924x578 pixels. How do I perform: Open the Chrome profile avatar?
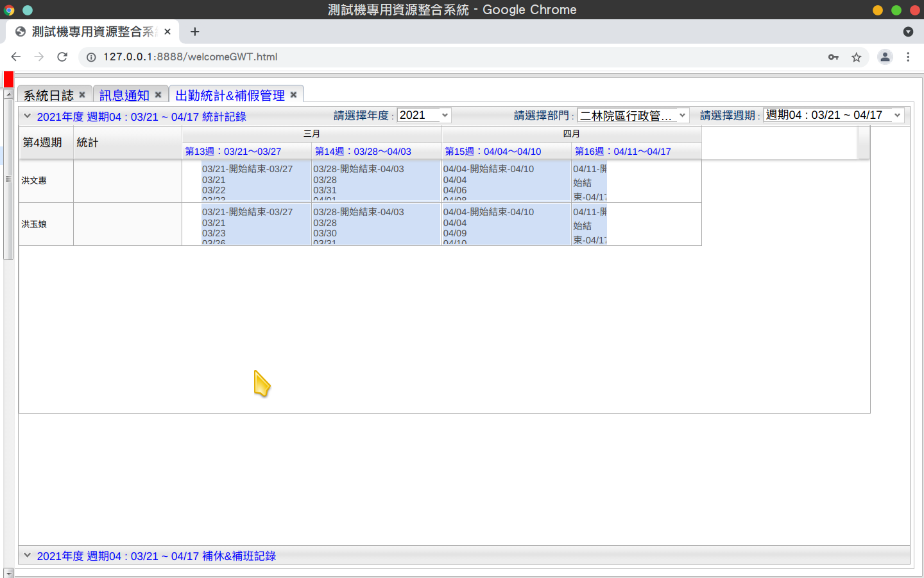[x=885, y=57]
